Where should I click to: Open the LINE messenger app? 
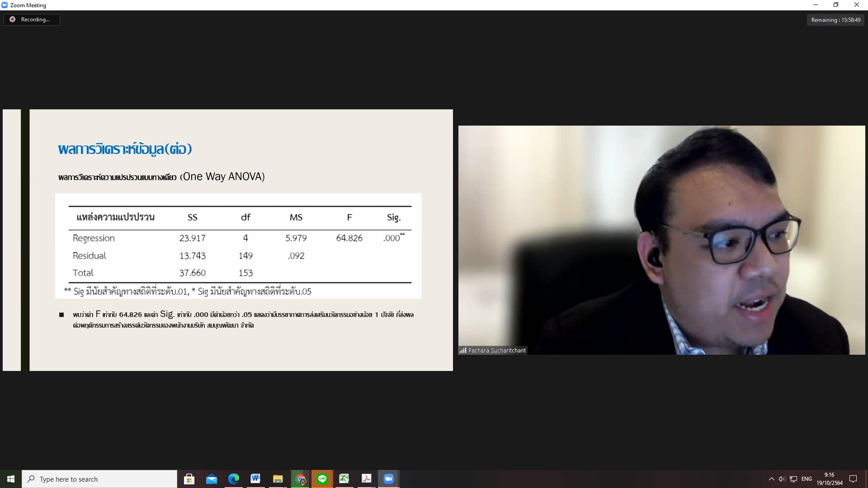pos(322,479)
